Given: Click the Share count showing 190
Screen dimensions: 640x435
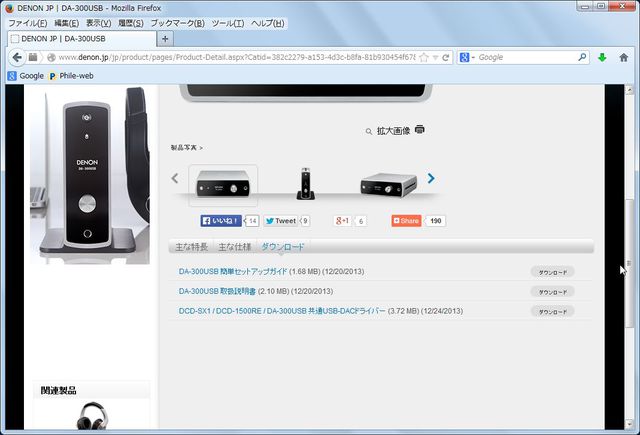Looking at the screenshot, I should [436, 221].
